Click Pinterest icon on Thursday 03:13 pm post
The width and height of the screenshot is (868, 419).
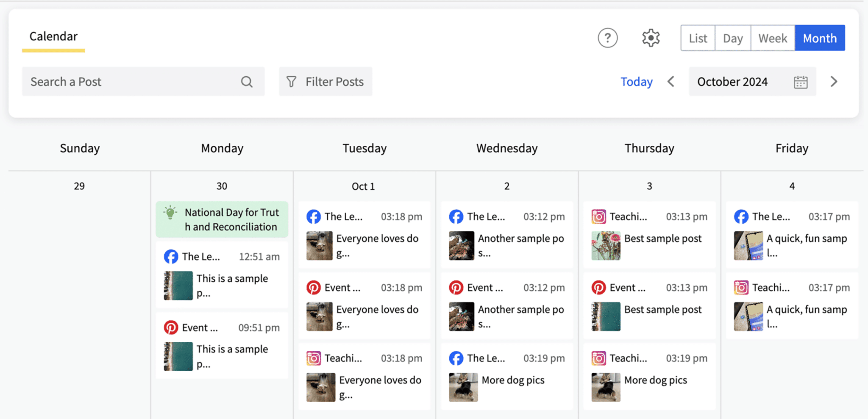(x=598, y=288)
